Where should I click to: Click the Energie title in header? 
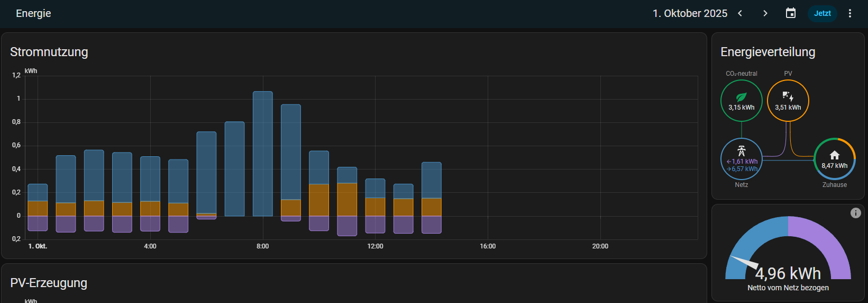click(x=33, y=13)
